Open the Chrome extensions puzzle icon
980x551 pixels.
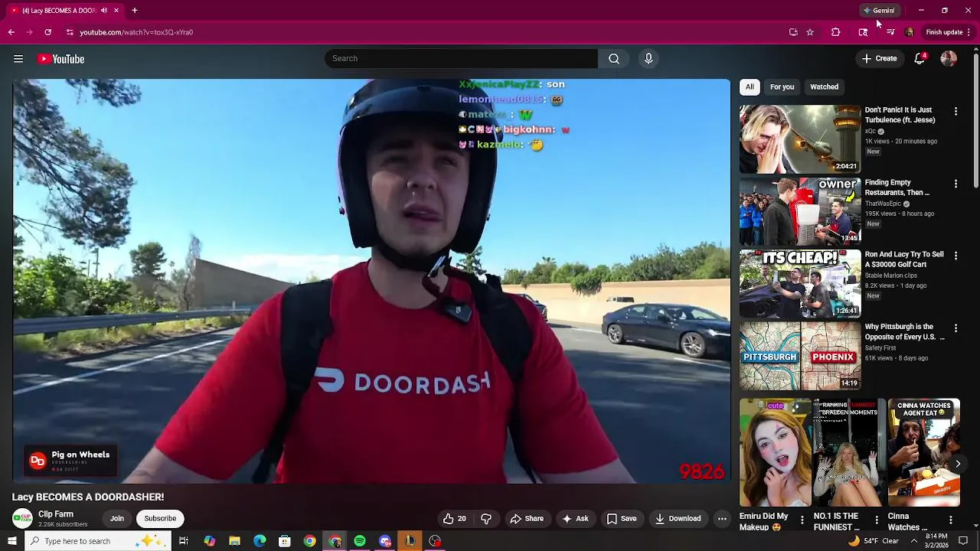(x=835, y=32)
